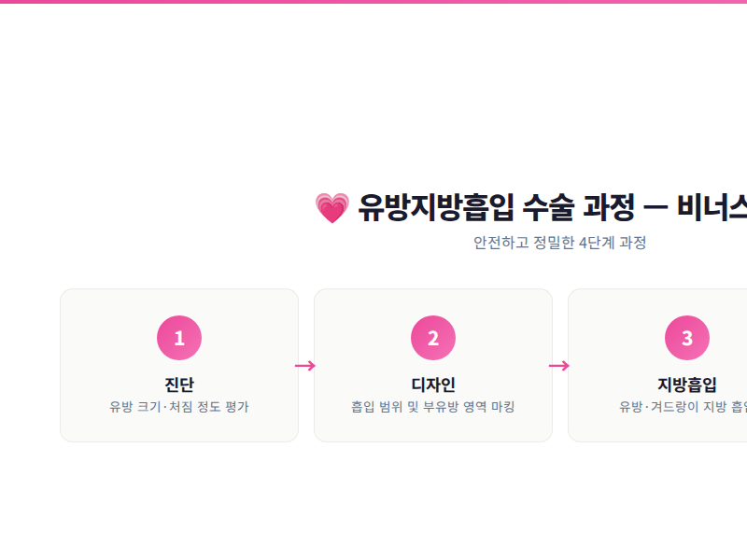Click the 유방·겨드랑이 지방 흡입 description
Image resolution: width=747 pixels, height=560 pixels.
point(684,407)
